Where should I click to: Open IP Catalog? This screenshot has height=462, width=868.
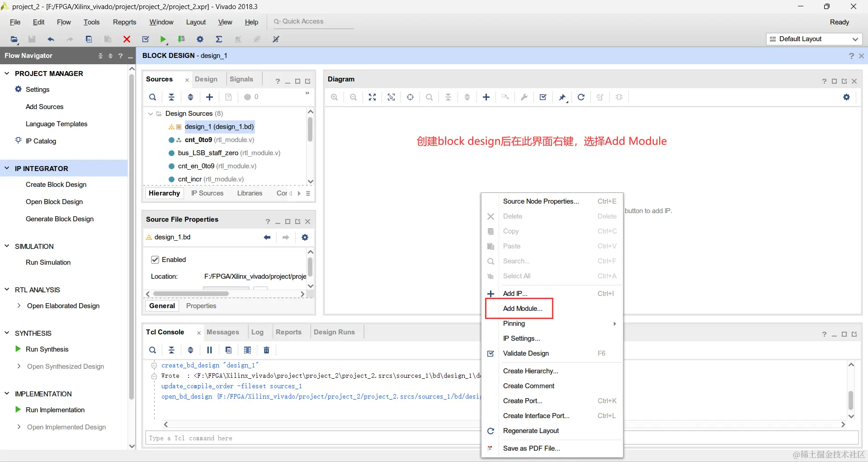pos(41,141)
